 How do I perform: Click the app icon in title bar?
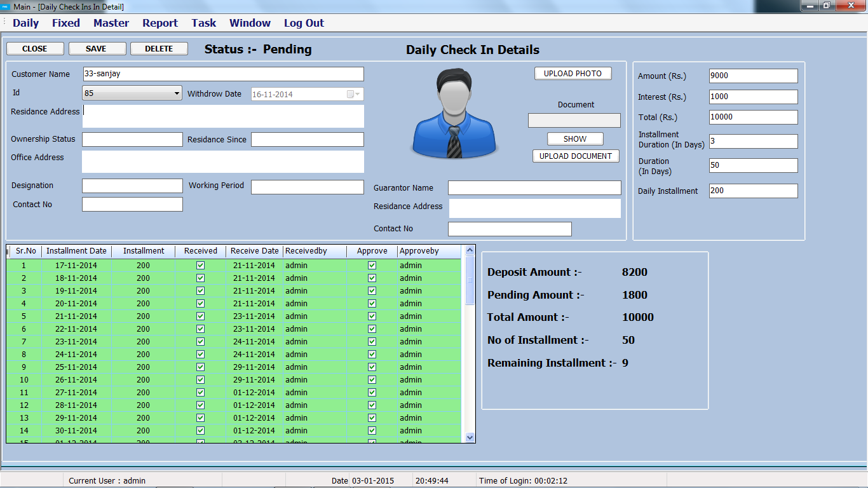pyautogui.click(x=6, y=6)
